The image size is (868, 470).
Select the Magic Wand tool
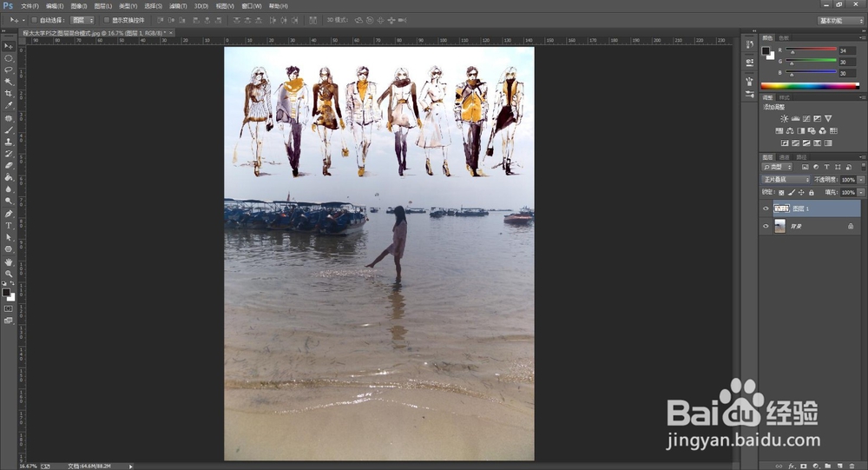[x=9, y=82]
